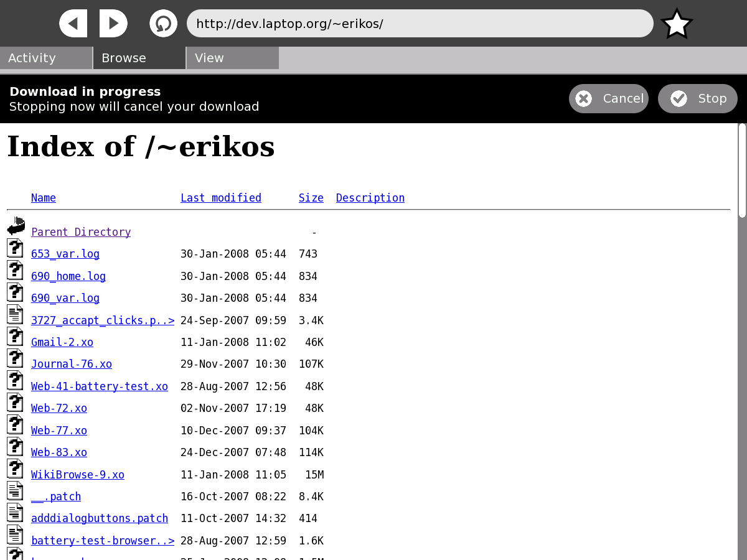Download the Web-41-battery-test.xo link
The width and height of the screenshot is (747, 560).
(x=100, y=386)
